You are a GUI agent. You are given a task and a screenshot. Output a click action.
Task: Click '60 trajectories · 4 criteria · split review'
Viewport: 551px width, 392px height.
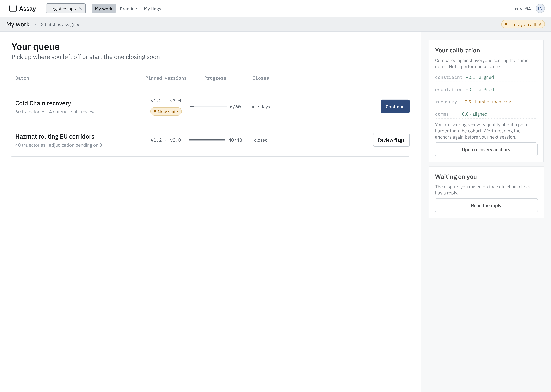[x=55, y=112]
